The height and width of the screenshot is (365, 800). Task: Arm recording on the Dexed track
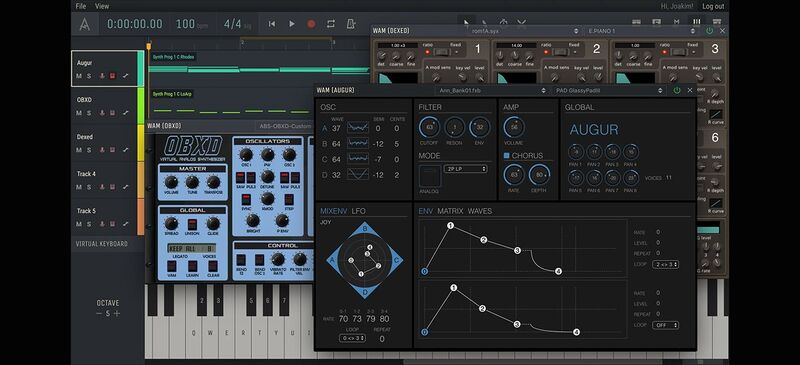102,150
